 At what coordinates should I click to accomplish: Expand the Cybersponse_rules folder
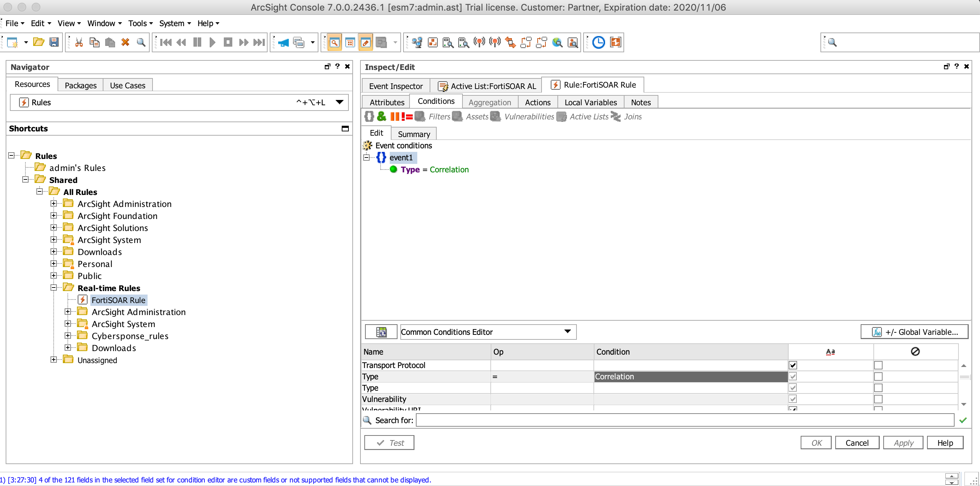point(68,336)
